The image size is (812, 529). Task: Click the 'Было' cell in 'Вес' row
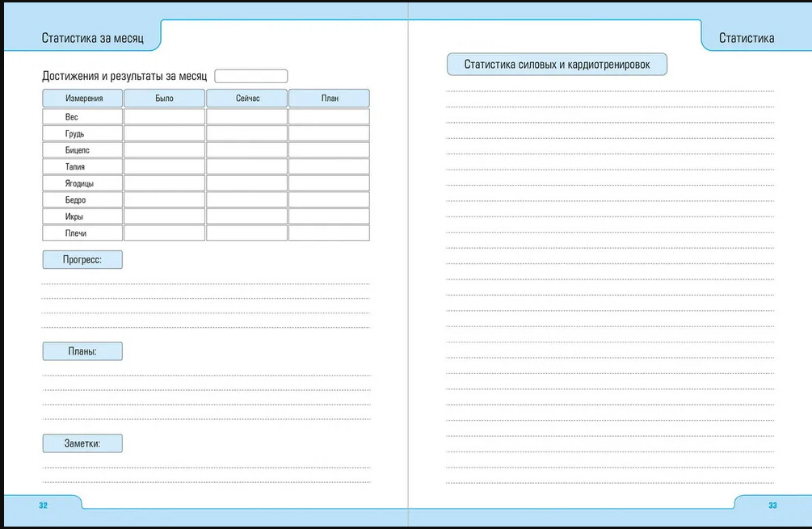(x=164, y=117)
